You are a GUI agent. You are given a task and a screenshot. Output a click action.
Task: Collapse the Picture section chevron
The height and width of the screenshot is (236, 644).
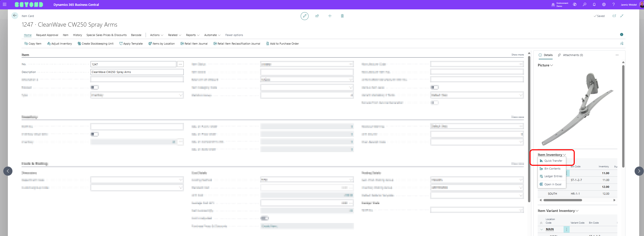click(x=551, y=65)
